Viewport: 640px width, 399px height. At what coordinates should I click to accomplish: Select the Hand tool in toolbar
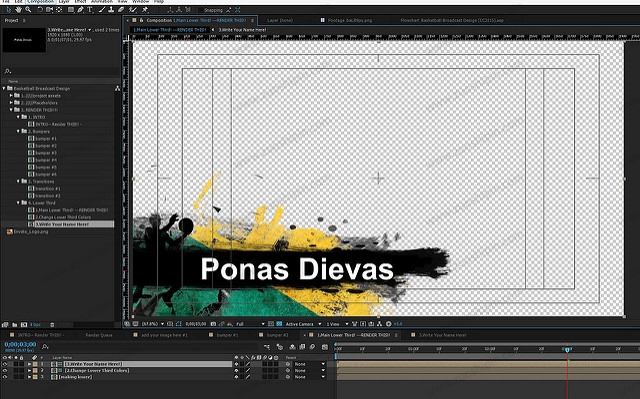(x=18, y=9)
